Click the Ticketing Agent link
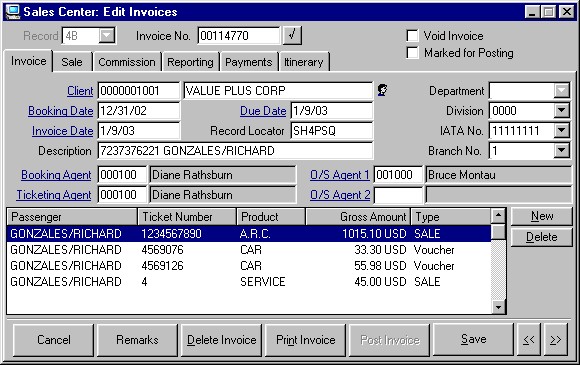 click(x=54, y=195)
